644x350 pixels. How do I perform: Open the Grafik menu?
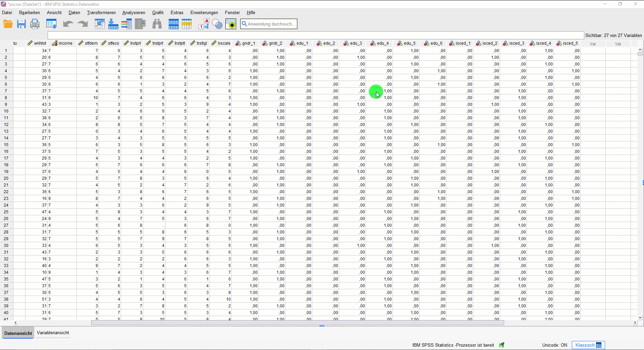point(158,12)
